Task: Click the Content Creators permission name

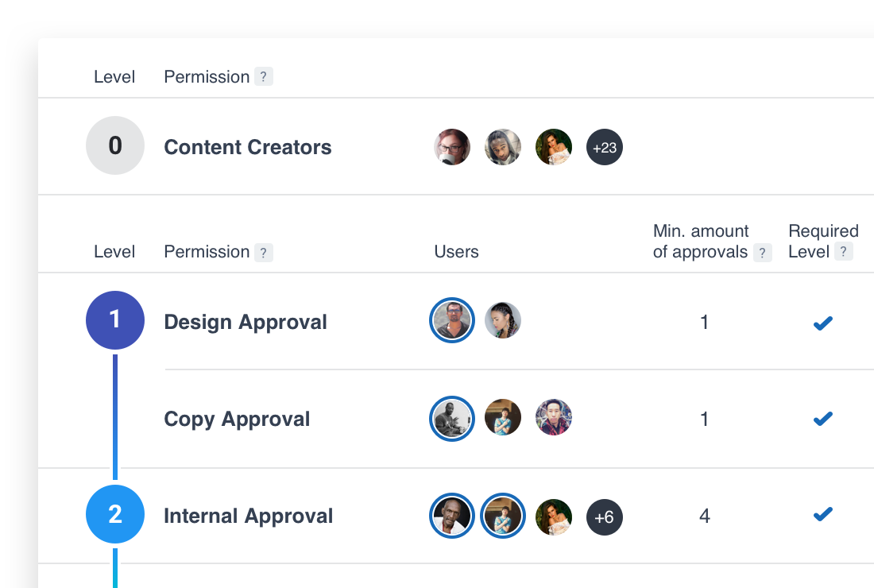Action: (x=248, y=147)
